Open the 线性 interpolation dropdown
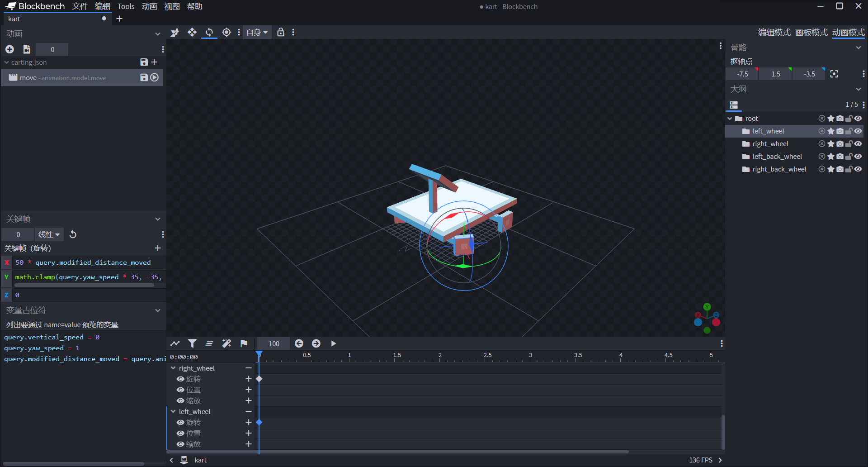This screenshot has width=868, height=467. click(x=49, y=234)
